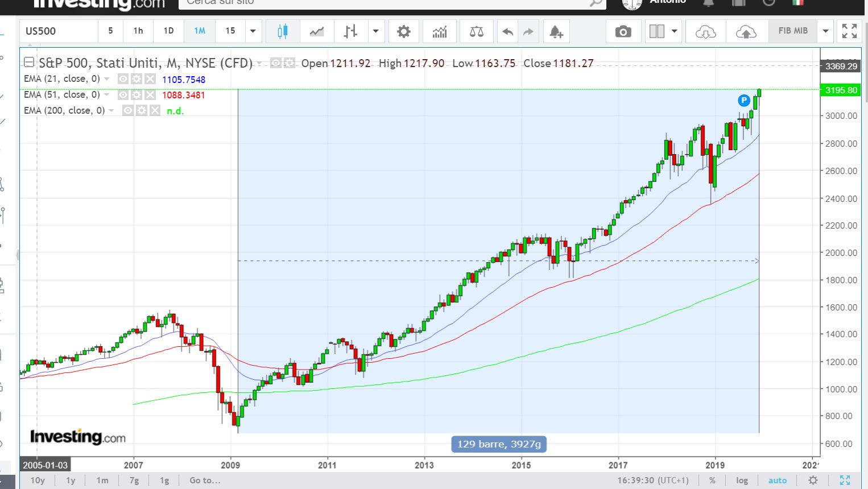Open S&P 500 series settings gear
This screenshot has width=868, height=489.
pyautogui.click(x=289, y=63)
